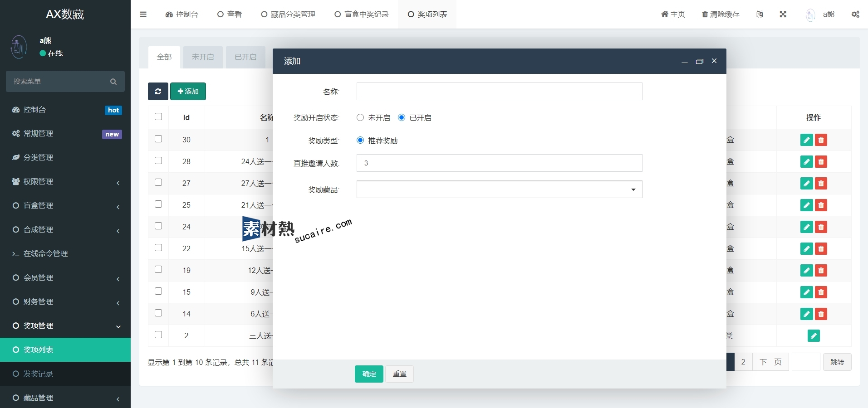Expand the 财务管理 sidebar menu
868x408 pixels.
pyautogui.click(x=65, y=302)
